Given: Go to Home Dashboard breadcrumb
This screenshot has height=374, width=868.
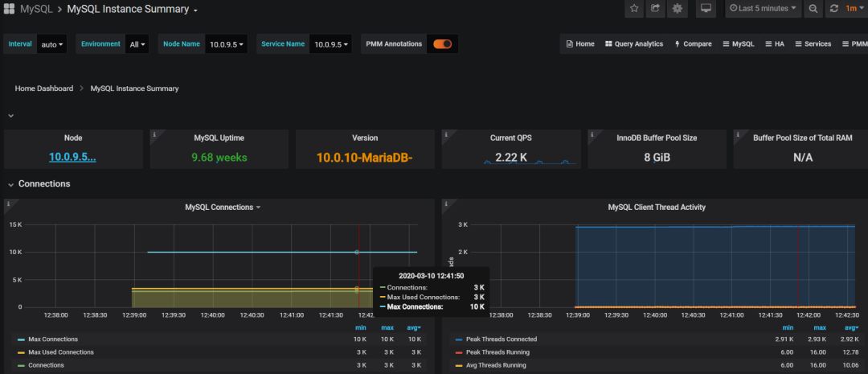Looking at the screenshot, I should (43, 88).
